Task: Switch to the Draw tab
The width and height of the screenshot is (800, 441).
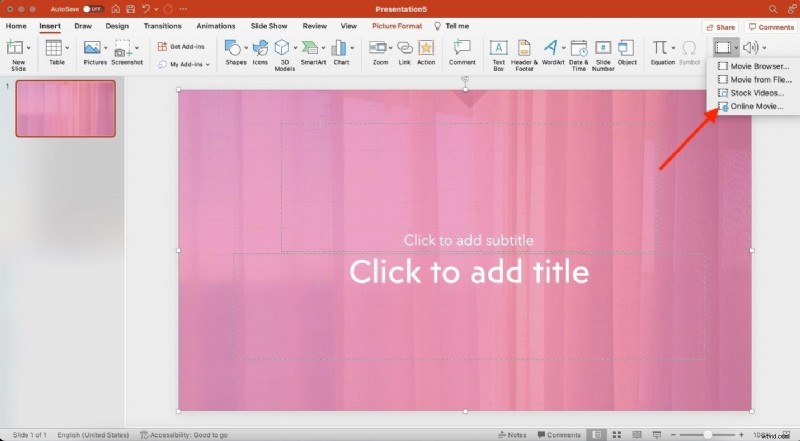Action: pos(83,26)
